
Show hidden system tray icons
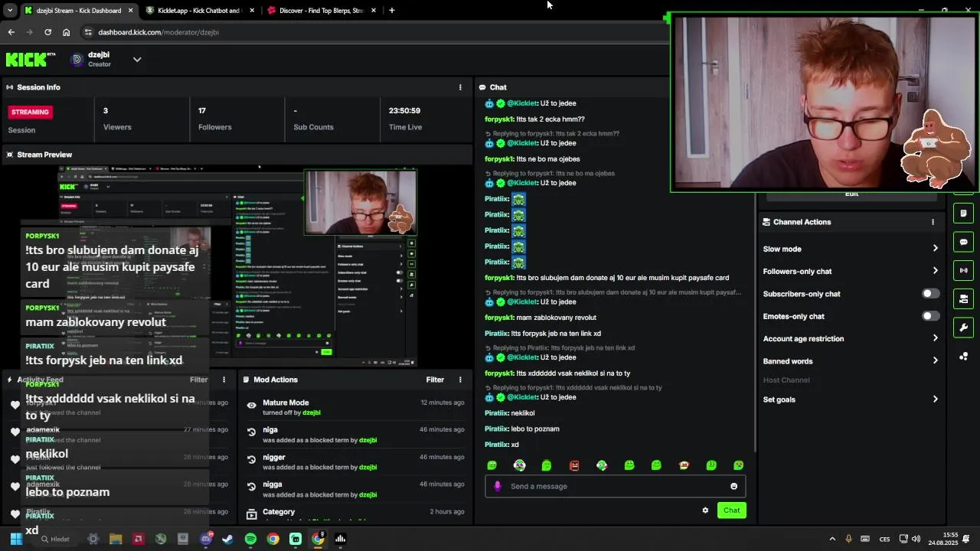(832, 539)
